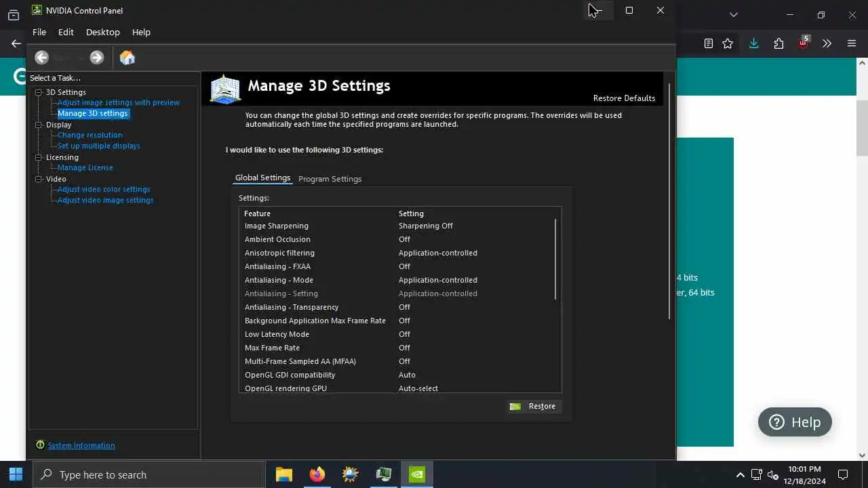Collapse the Video tree node
This screenshot has height=488, width=868.
tap(39, 179)
